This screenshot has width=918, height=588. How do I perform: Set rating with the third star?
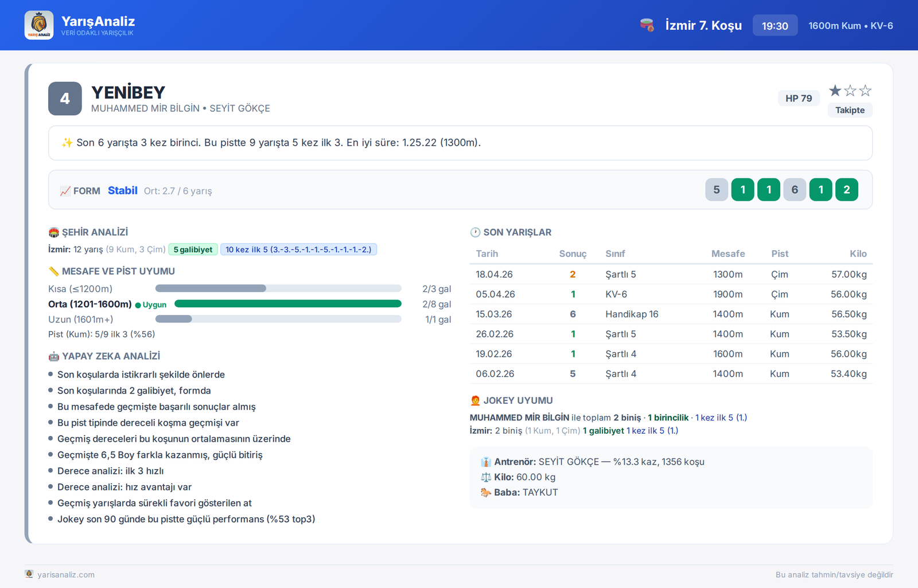[865, 91]
